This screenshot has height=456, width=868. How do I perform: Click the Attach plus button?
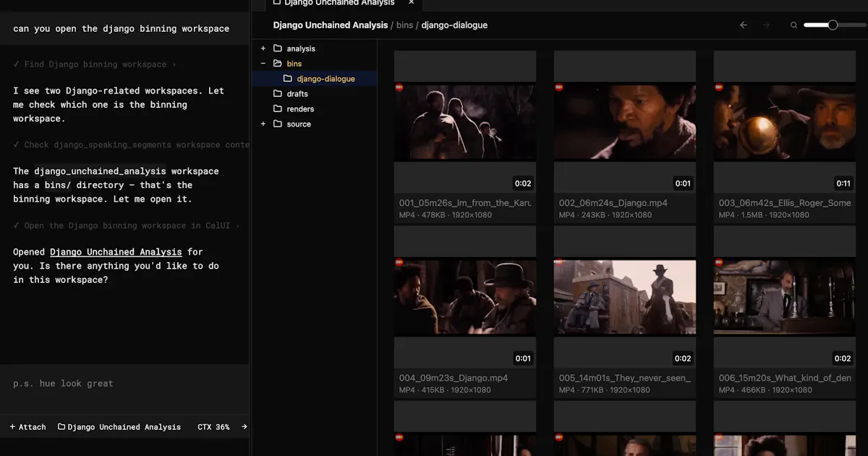pyautogui.click(x=28, y=427)
